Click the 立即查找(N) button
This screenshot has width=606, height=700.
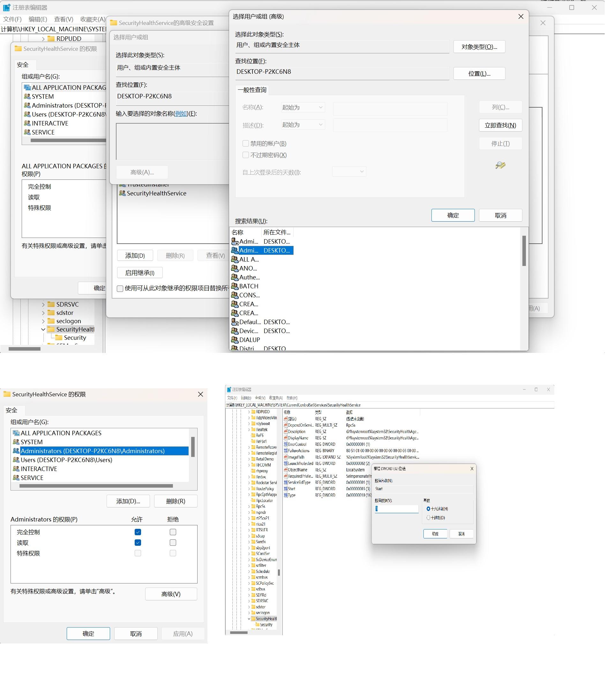tap(501, 126)
